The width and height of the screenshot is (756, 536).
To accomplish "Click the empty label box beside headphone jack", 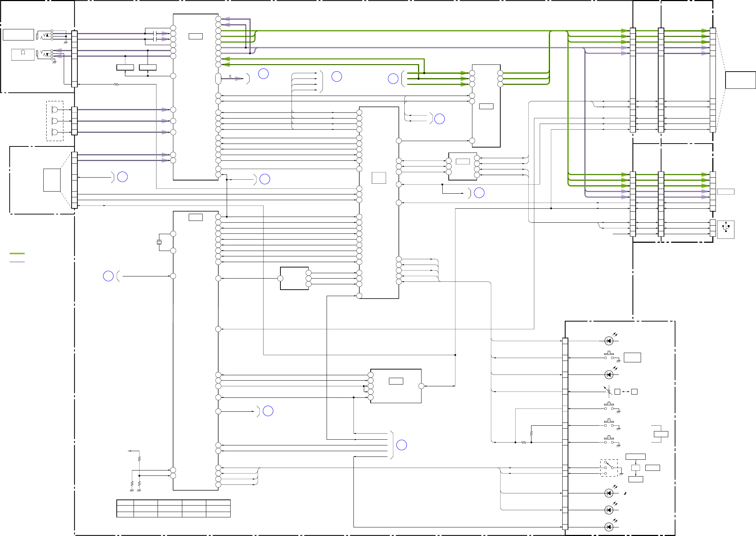I will click(18, 35).
